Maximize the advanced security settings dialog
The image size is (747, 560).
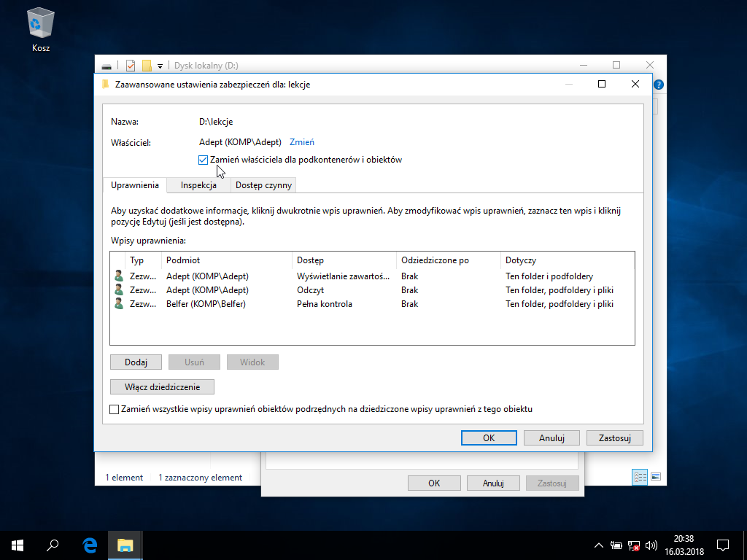602,84
